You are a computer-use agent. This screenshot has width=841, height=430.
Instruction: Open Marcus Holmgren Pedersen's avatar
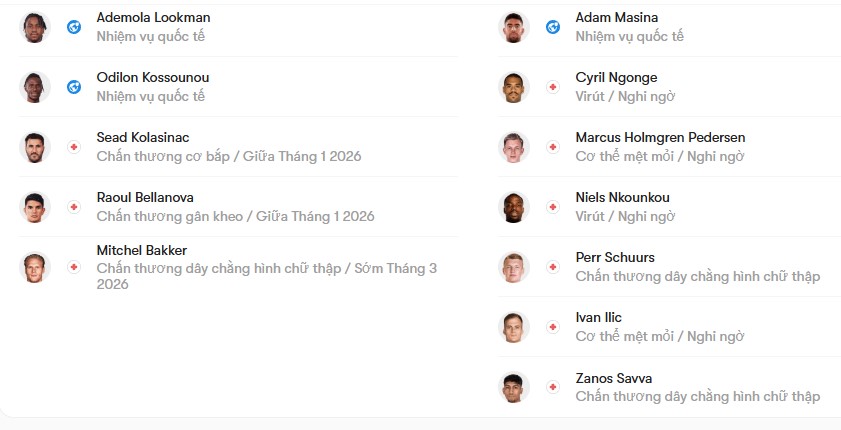click(514, 147)
